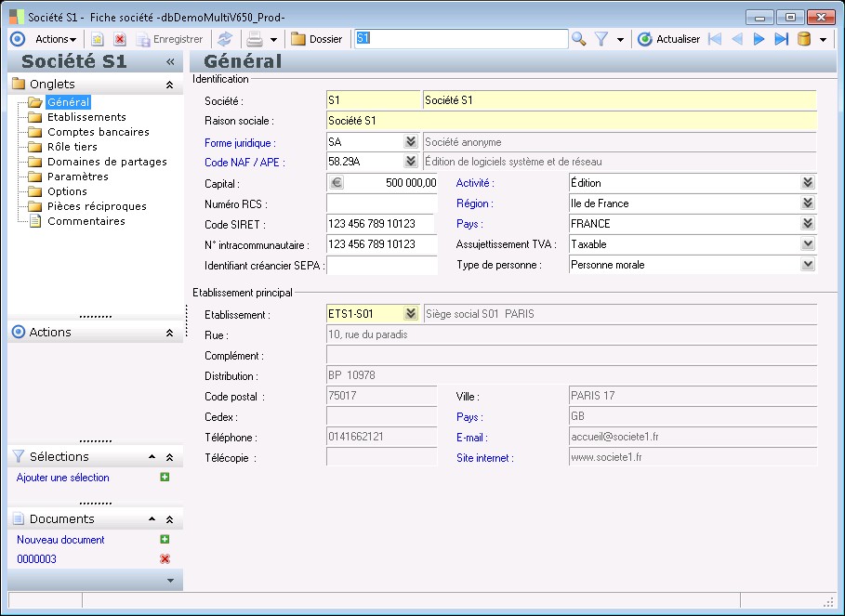Image resolution: width=845 pixels, height=616 pixels.
Task: Collapse the Onglets panel section
Action: coord(169,84)
